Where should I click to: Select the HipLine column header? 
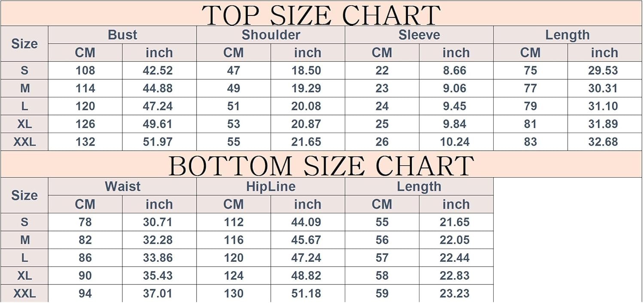[271, 187]
